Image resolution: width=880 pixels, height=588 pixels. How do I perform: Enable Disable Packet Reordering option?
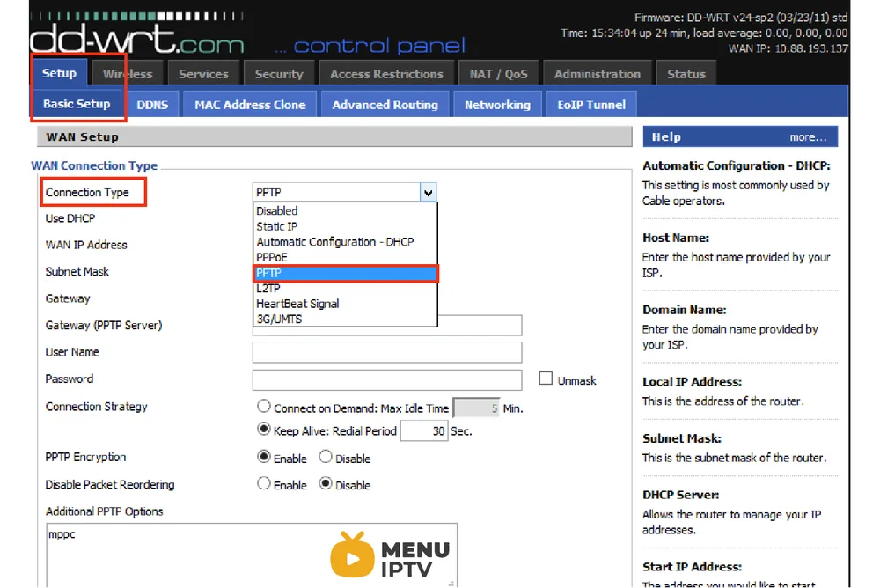click(263, 483)
